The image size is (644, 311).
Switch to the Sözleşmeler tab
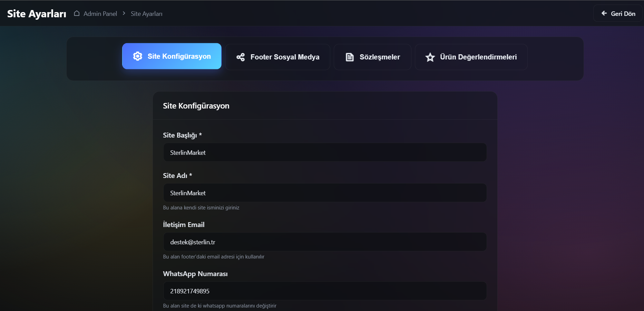(372, 57)
